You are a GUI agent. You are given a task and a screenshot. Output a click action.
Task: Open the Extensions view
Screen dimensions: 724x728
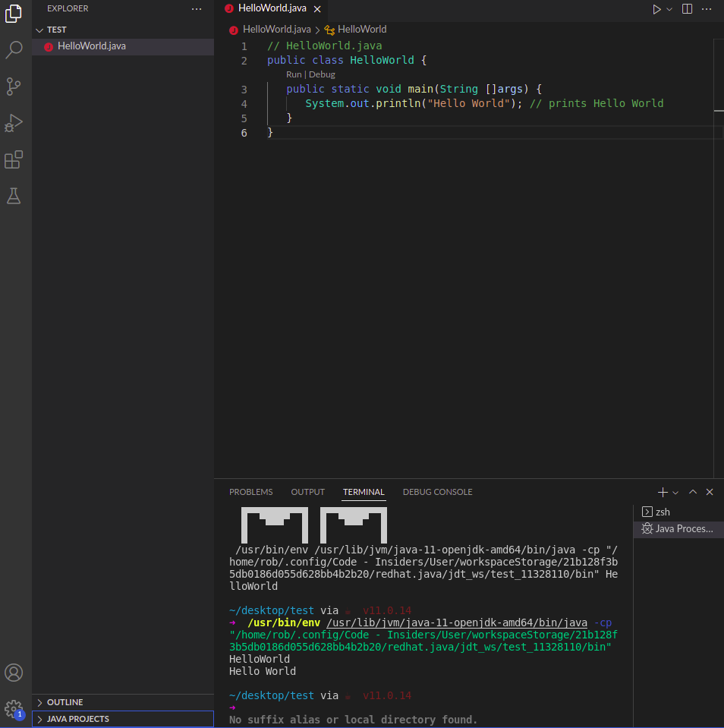[x=14, y=159]
